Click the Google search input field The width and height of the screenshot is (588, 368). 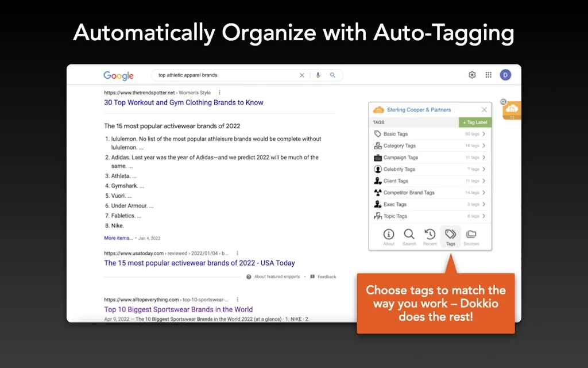(224, 75)
